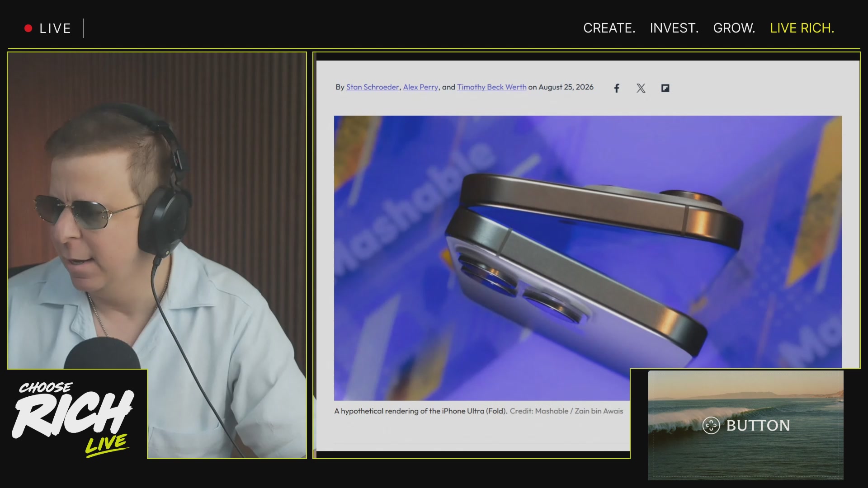The image size is (868, 488).
Task: Click the iPhone Ultra Fold rendering image
Action: coord(588,258)
